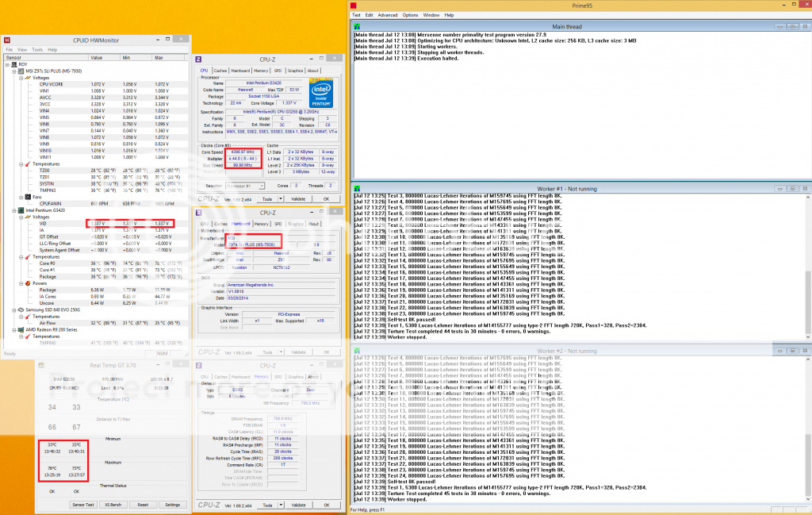The height and width of the screenshot is (515, 812).
Task: Collapse the Intel Pentium G3420 tree node
Action: click(10, 210)
